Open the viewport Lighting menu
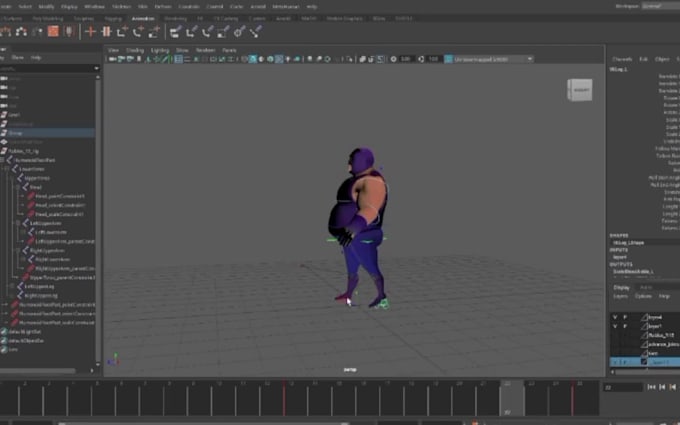Image resolution: width=680 pixels, height=425 pixels. click(160, 50)
